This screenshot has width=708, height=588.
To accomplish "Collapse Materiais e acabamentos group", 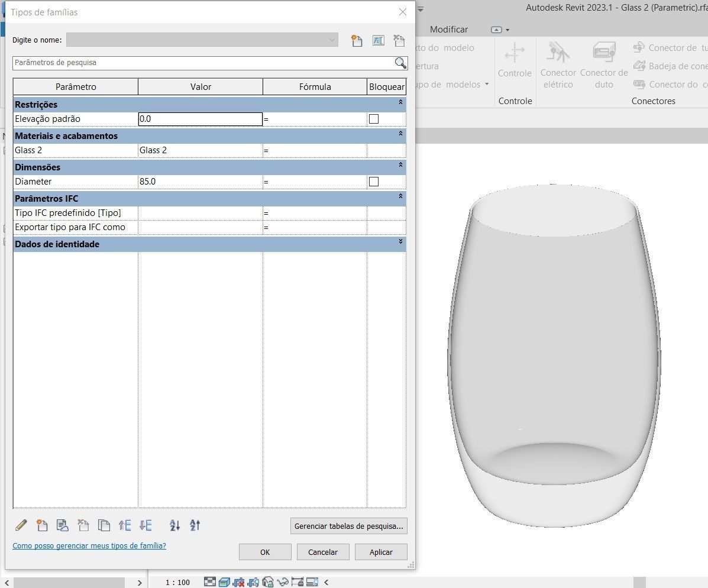I will tap(400, 134).
